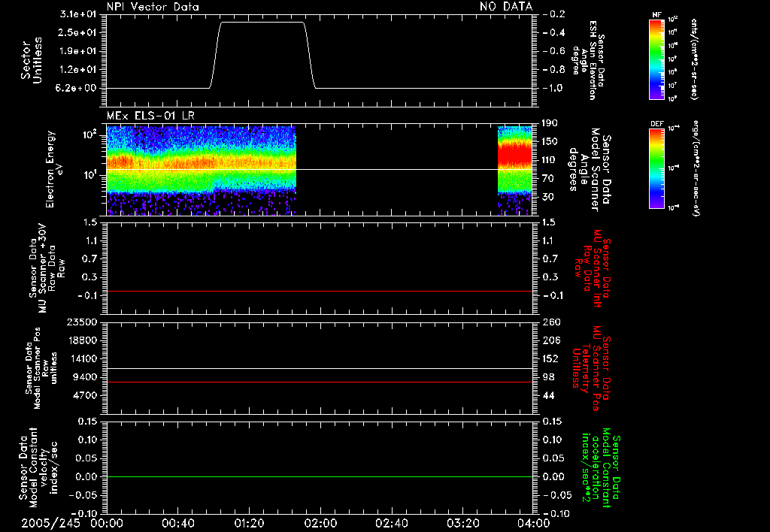
Task: Click the '02:00' time axis label
Action: tap(320, 523)
